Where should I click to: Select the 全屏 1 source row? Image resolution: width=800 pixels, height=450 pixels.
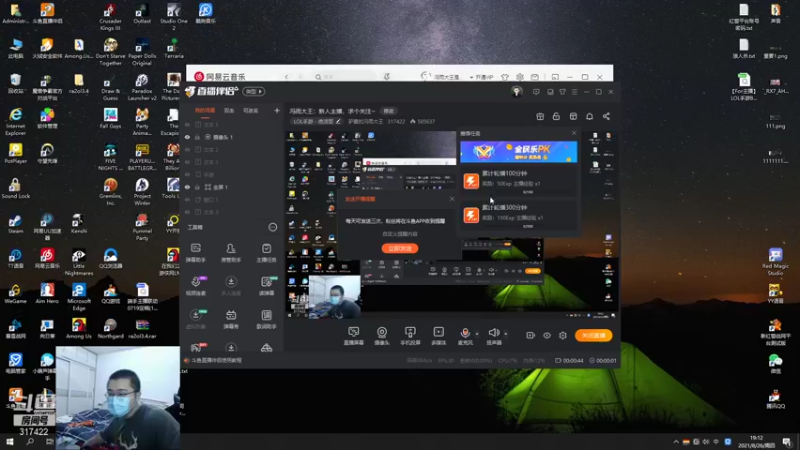232,187
